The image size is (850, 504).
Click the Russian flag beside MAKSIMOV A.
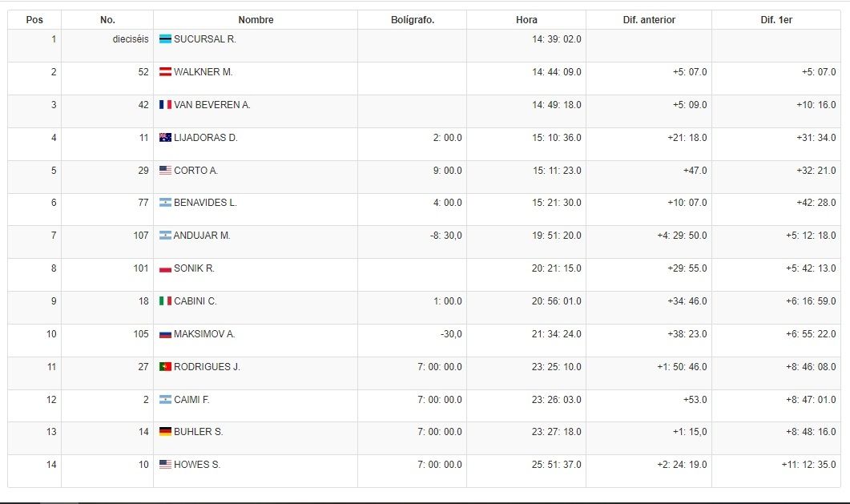coord(165,334)
